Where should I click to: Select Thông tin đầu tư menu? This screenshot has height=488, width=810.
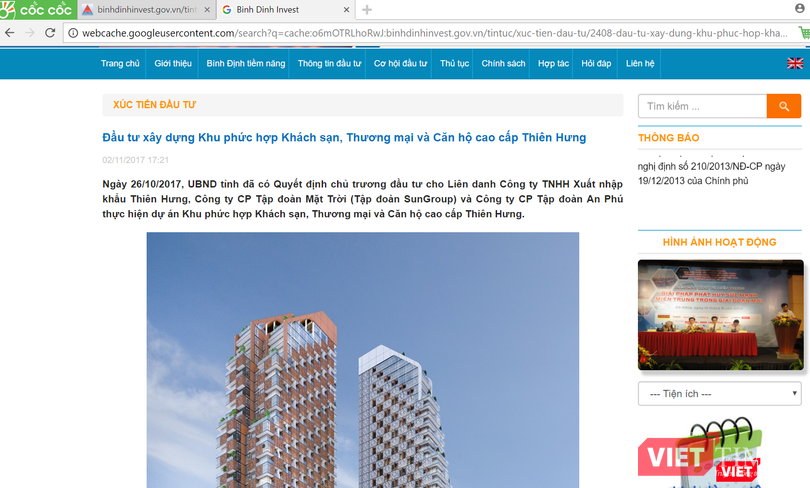(x=329, y=63)
